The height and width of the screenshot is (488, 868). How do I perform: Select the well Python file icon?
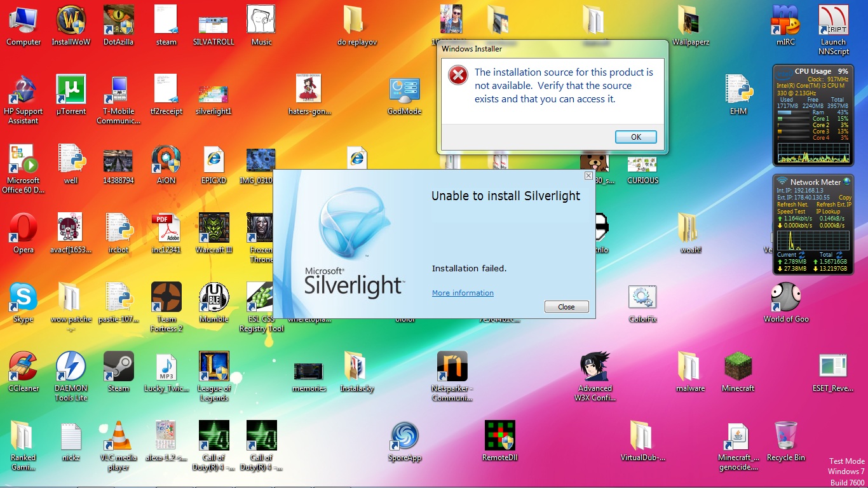[x=71, y=164]
